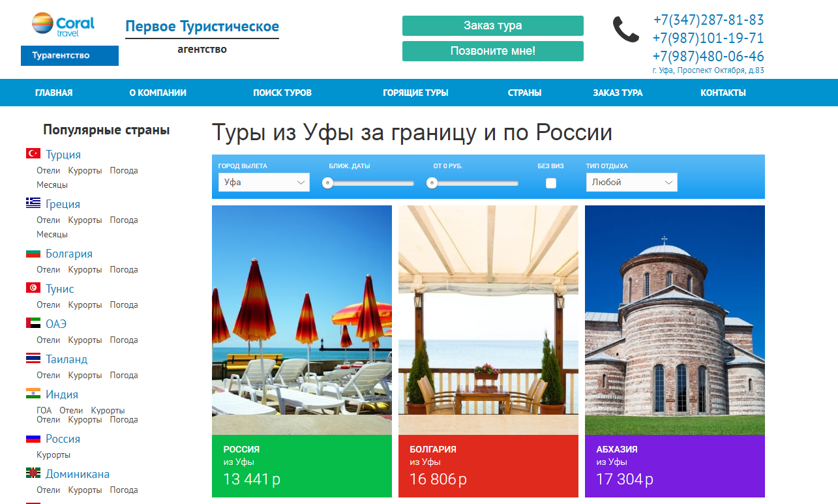Open the Контакты menu item
Viewport: 838px width, 504px height.
point(723,93)
